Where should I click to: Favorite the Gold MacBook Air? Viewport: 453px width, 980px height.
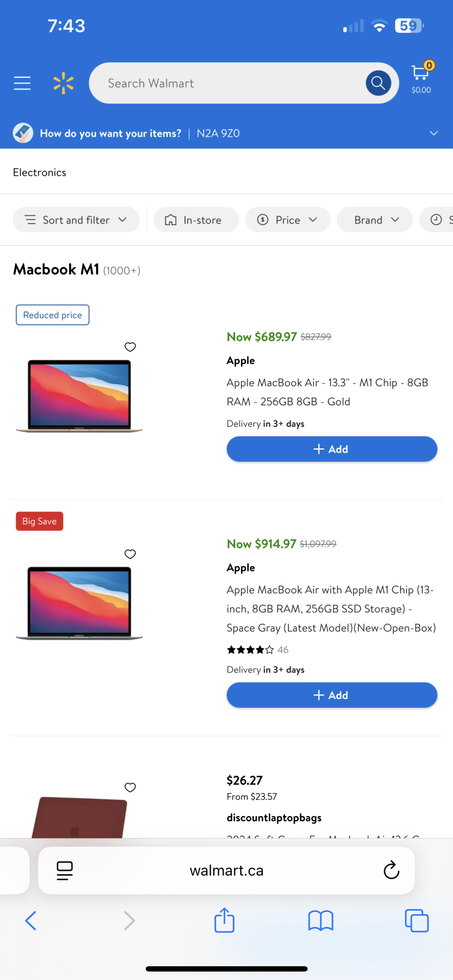click(130, 347)
